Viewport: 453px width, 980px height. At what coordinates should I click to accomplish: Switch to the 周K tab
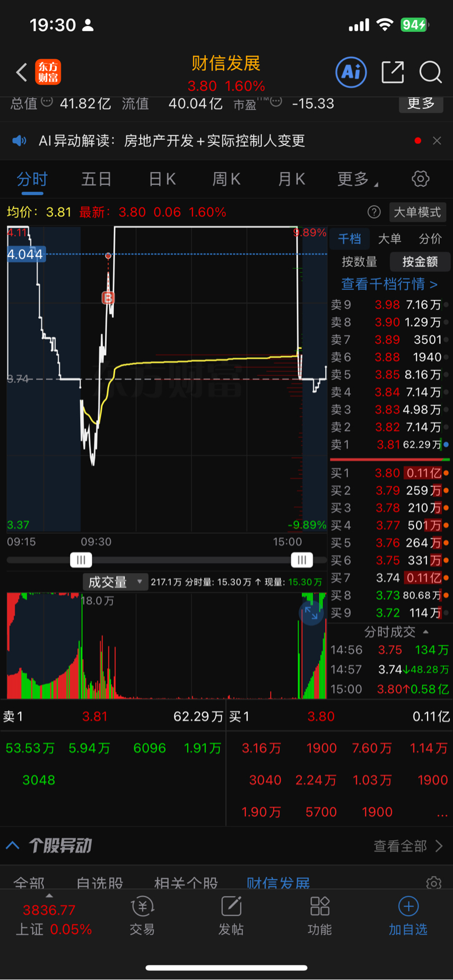point(226,179)
